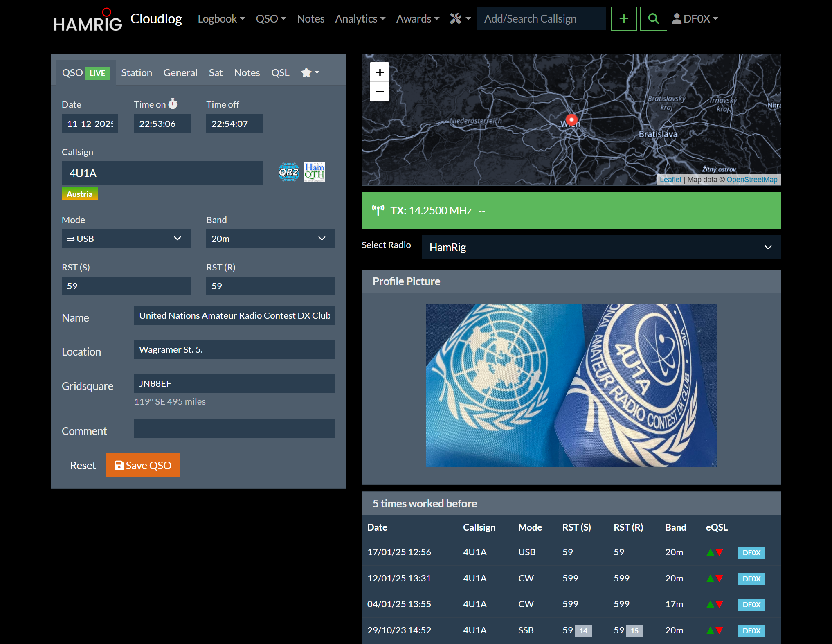Click the RST (R) field
Screen dimensions: 832x644
(270, 286)
